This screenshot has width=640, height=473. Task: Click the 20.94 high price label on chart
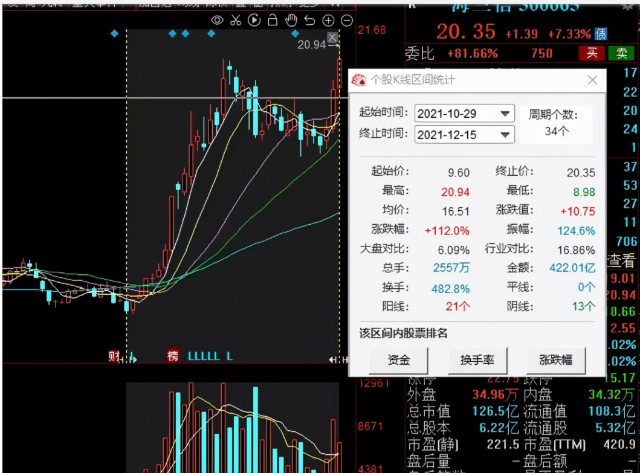tap(311, 44)
